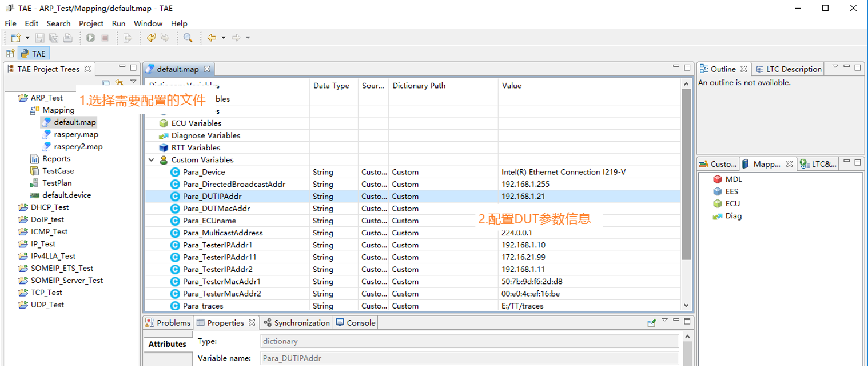Viewport: 868px width, 368px height.
Task: Open raspery2.map in the project tree
Action: tap(73, 146)
